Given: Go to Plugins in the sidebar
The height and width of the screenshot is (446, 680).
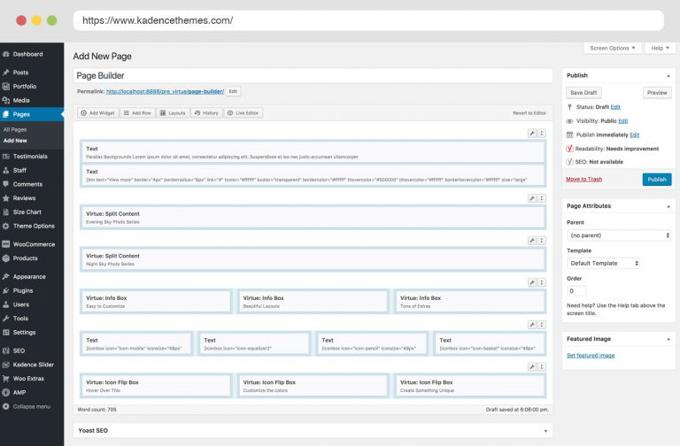Looking at the screenshot, I should pos(23,290).
